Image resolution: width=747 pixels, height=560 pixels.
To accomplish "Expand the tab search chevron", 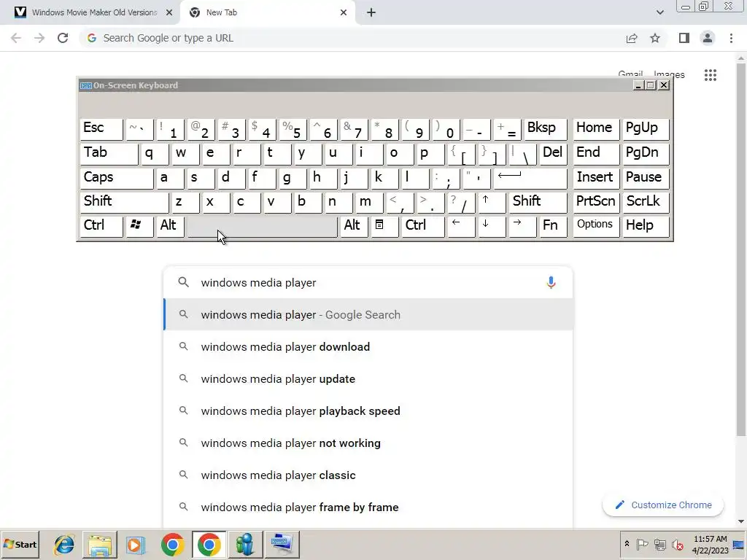I will point(659,13).
